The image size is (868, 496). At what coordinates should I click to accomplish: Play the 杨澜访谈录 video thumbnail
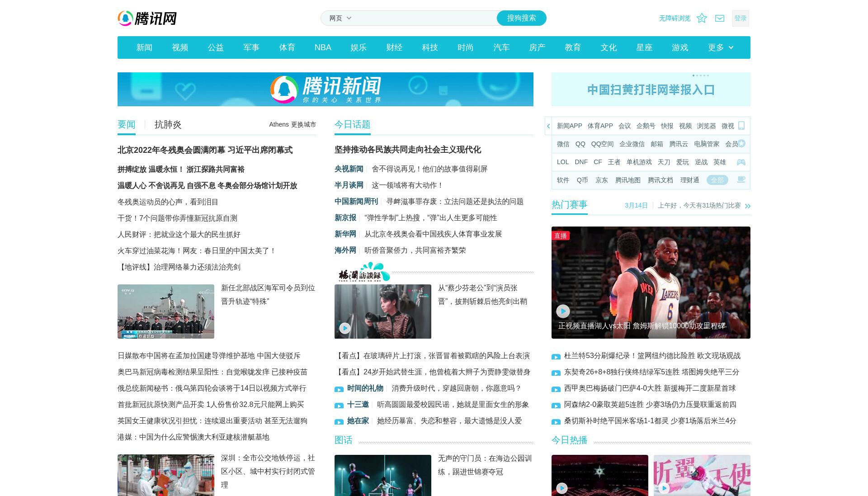point(345,328)
